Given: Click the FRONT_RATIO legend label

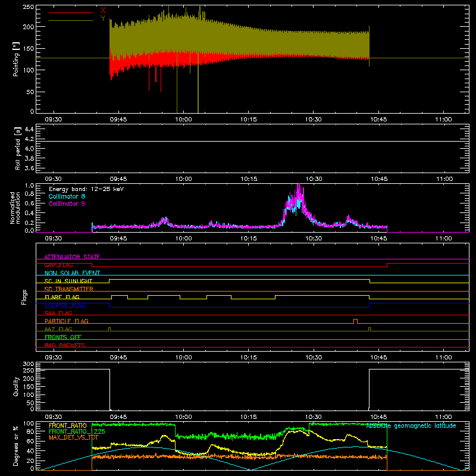Looking at the screenshot, I should [68, 425].
